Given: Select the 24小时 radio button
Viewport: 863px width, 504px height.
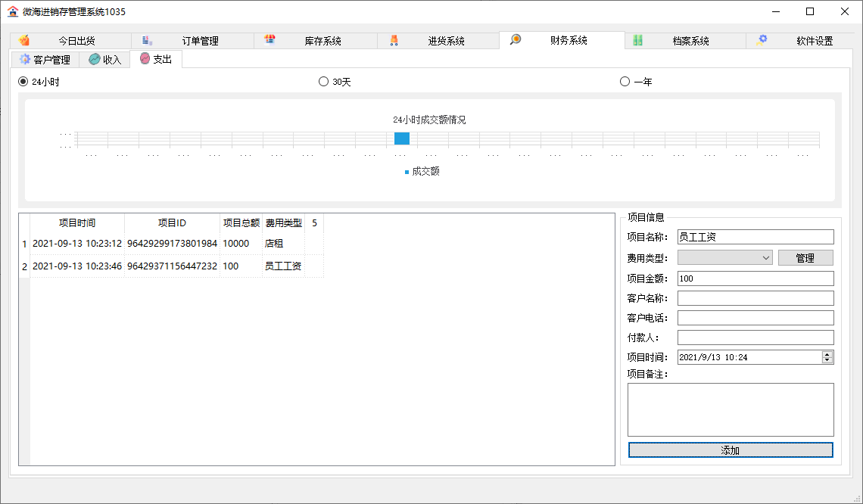Looking at the screenshot, I should point(23,82).
